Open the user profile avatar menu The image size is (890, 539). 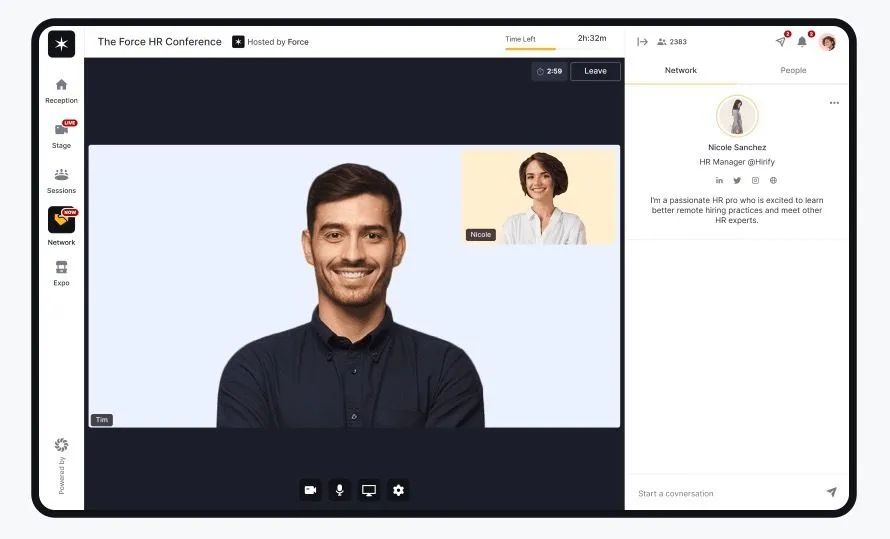[x=828, y=42]
